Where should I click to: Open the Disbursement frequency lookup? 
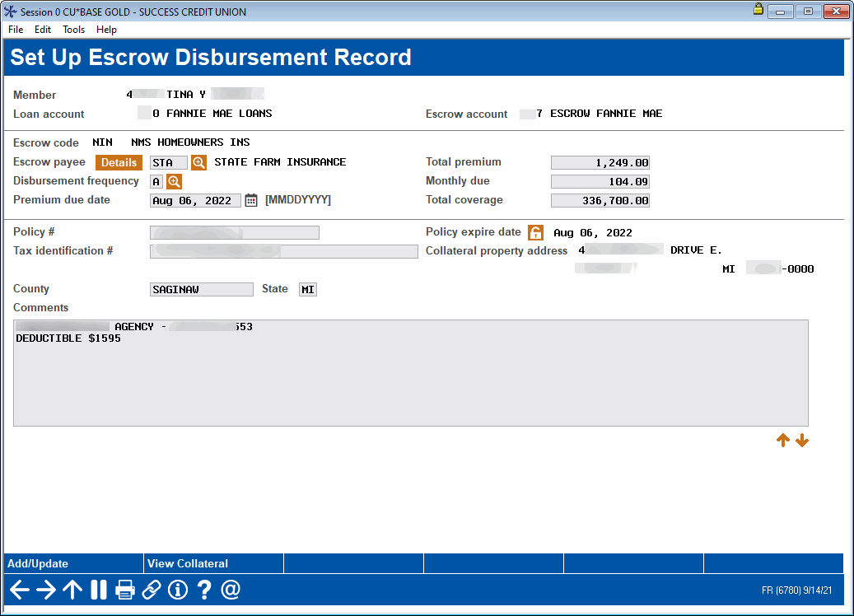coord(173,181)
